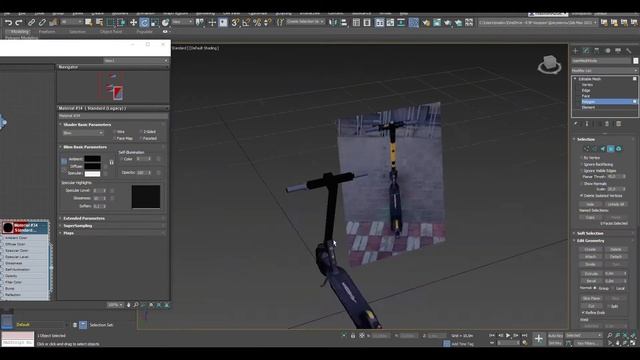Open the Display panel icon
Image resolution: width=640 pixels, height=360 pixels.
pos(618,51)
